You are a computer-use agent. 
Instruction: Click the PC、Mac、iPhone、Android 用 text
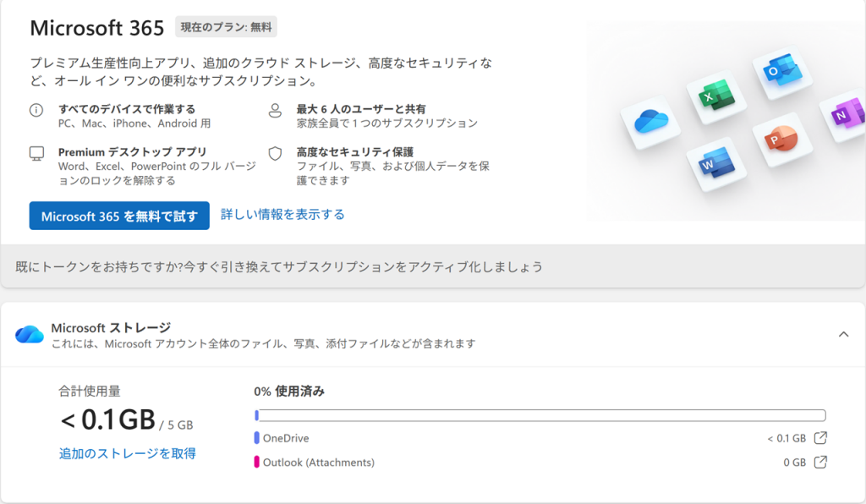(134, 123)
